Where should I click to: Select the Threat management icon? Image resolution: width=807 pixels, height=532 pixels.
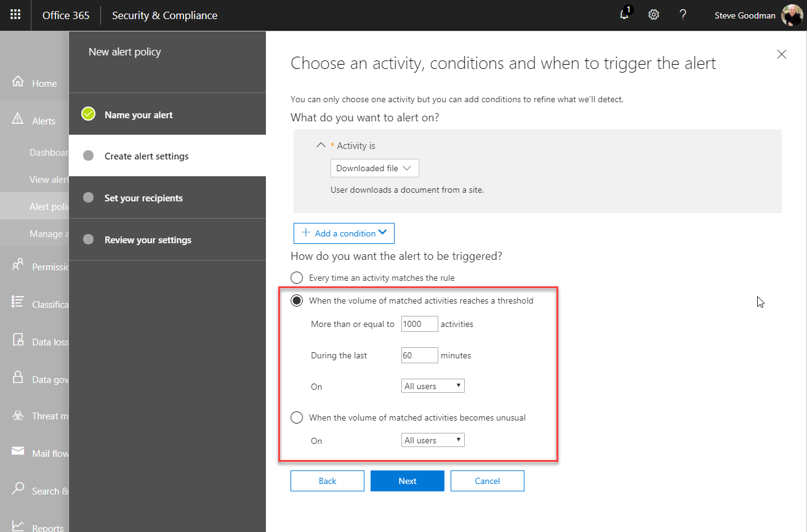tap(18, 416)
